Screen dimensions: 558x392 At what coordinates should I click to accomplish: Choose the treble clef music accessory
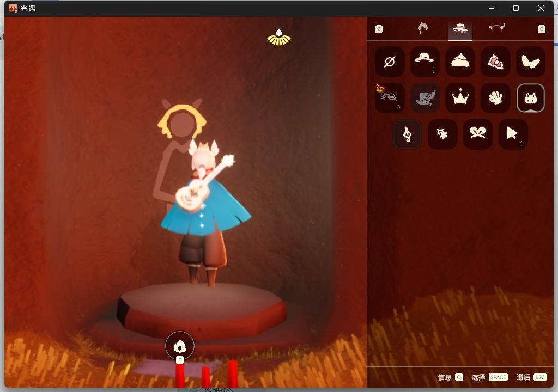click(x=407, y=134)
